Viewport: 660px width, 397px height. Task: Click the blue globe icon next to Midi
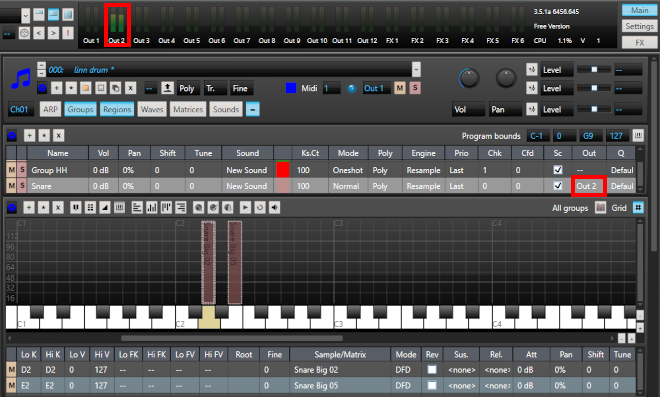[351, 88]
